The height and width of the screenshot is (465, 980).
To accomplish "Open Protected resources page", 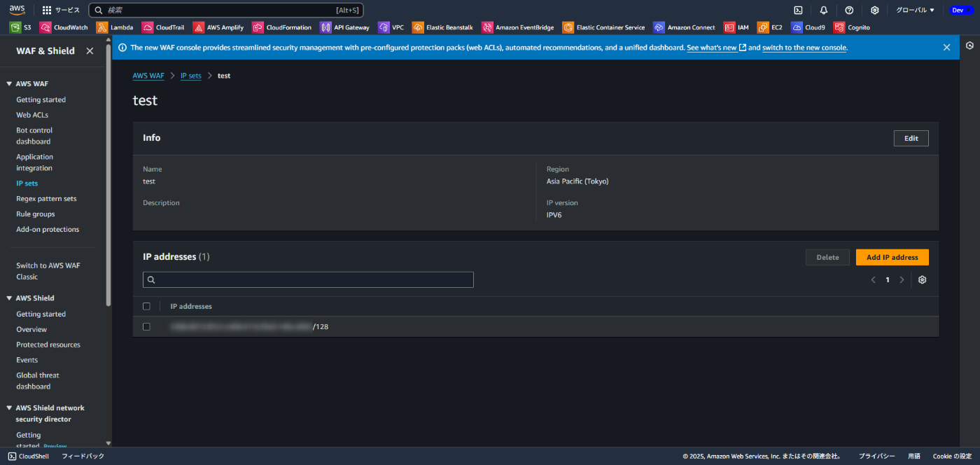I will tap(48, 345).
